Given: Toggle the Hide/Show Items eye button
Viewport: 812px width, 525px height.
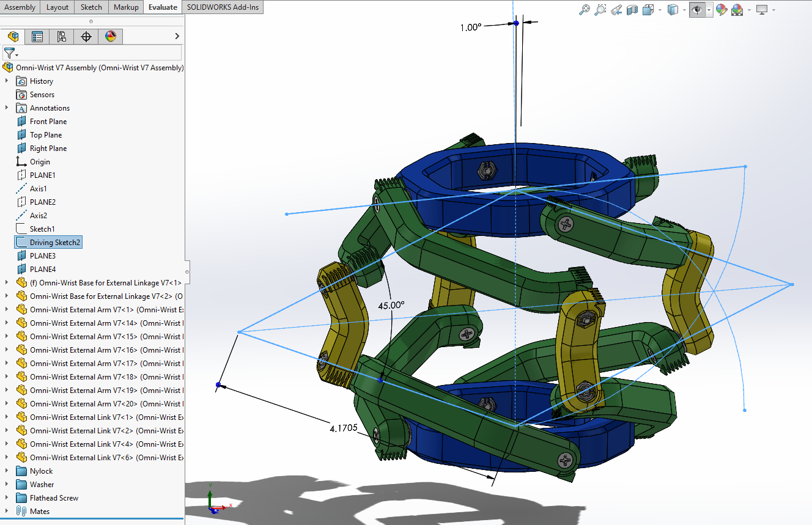Looking at the screenshot, I should click(x=696, y=9).
